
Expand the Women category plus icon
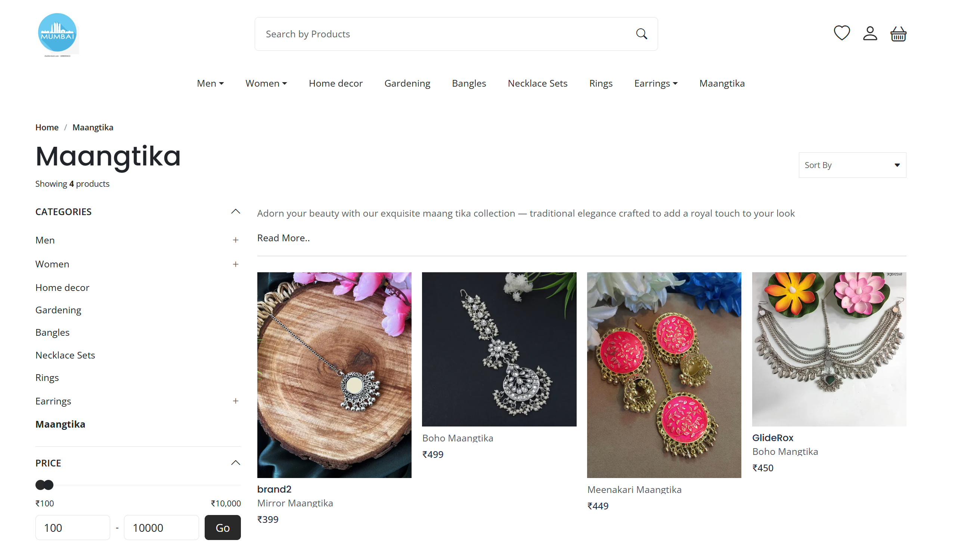(236, 264)
